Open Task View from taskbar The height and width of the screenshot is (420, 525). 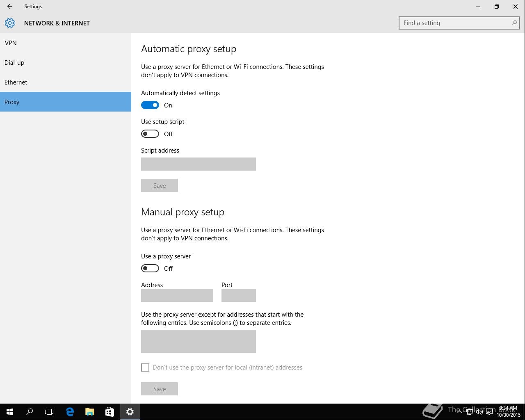[x=49, y=412]
